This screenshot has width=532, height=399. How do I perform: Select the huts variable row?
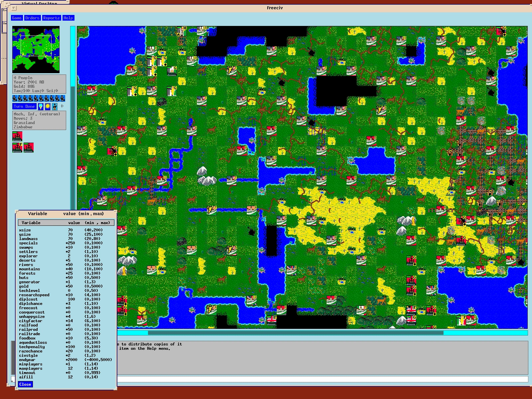[x=66, y=278]
